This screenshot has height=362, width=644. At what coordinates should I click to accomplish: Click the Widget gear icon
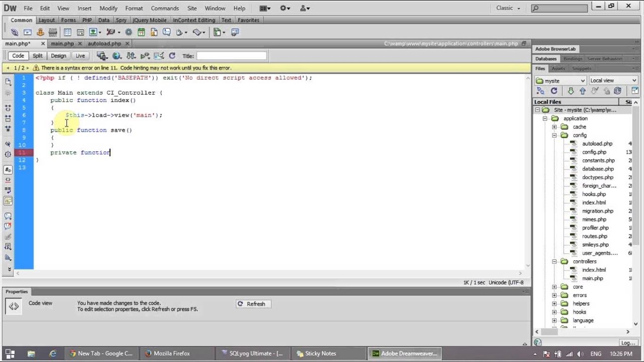click(x=128, y=32)
